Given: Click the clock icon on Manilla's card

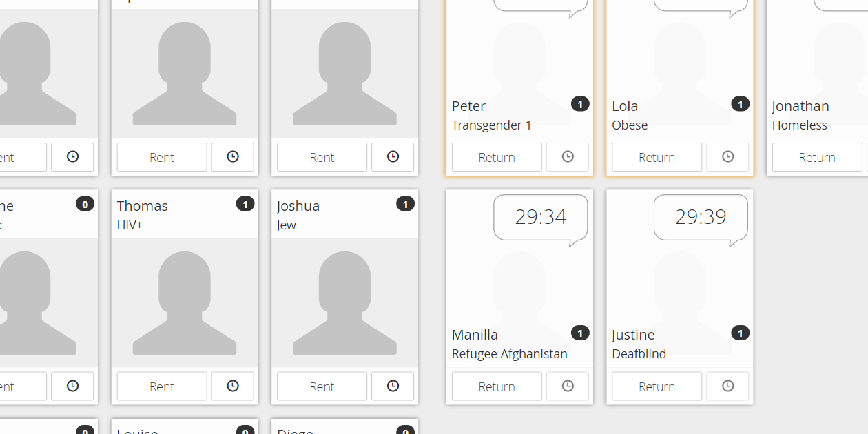Looking at the screenshot, I should [568, 386].
